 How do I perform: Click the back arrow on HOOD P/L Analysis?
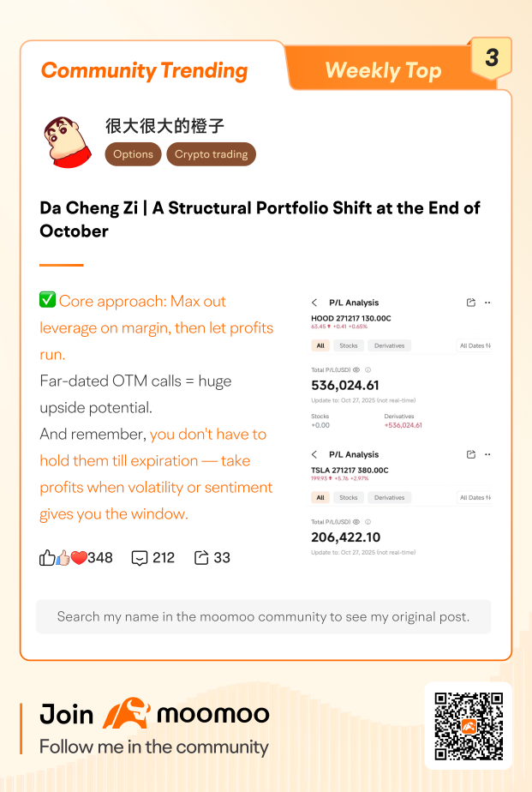pos(314,303)
